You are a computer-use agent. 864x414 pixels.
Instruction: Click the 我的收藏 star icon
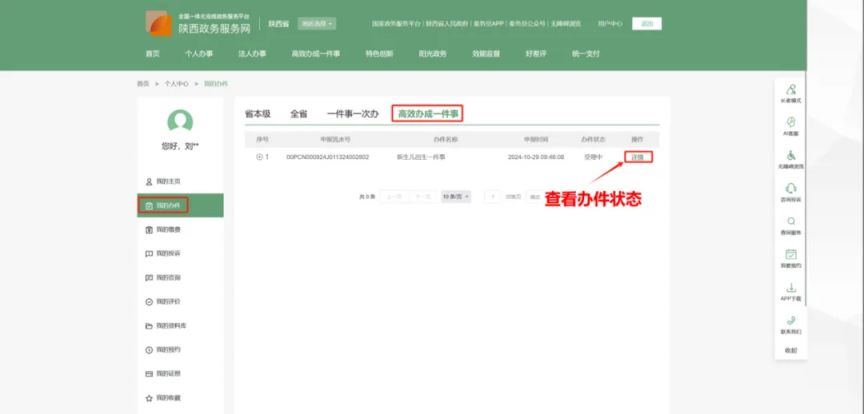click(149, 398)
